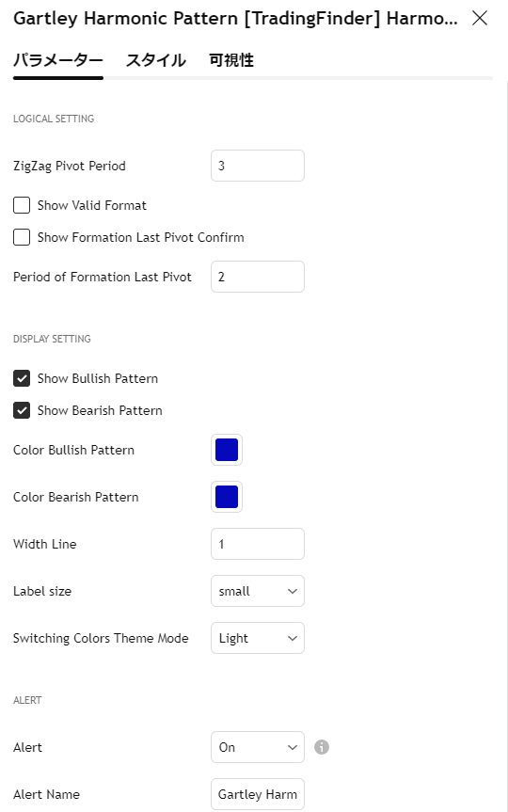Click the chevron arrow in Label size box
Viewport: 508px width, 812px height.
pyautogui.click(x=293, y=592)
